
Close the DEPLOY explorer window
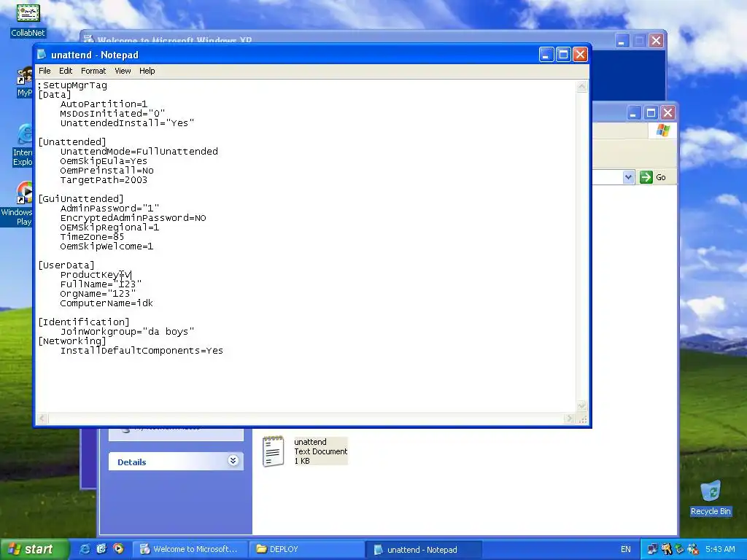pos(668,113)
